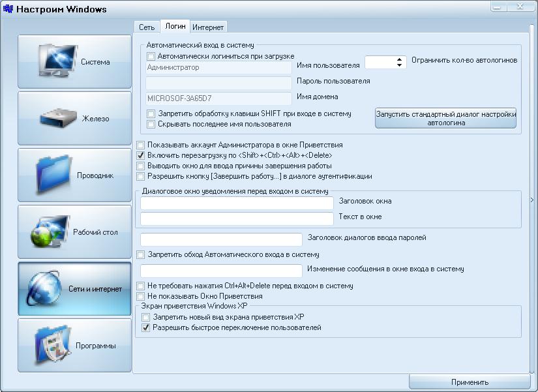Click the Железо text label
This screenshot has width=538, height=392.
[96, 119]
